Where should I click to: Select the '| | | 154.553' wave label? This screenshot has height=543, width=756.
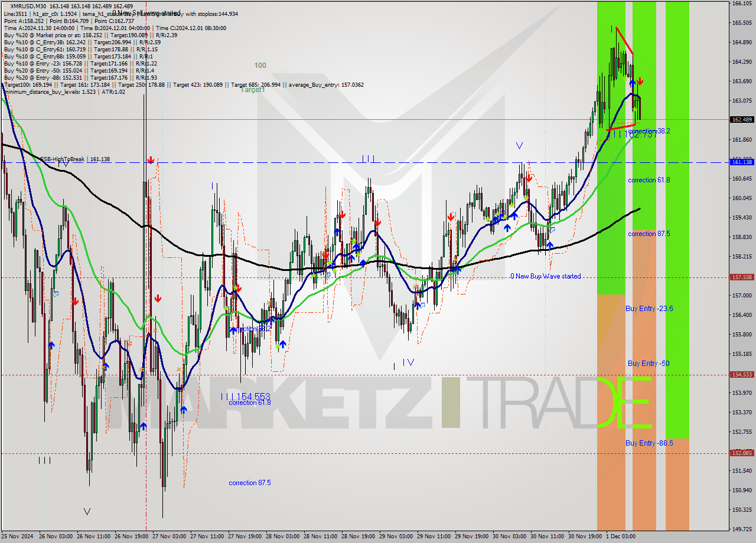click(247, 397)
